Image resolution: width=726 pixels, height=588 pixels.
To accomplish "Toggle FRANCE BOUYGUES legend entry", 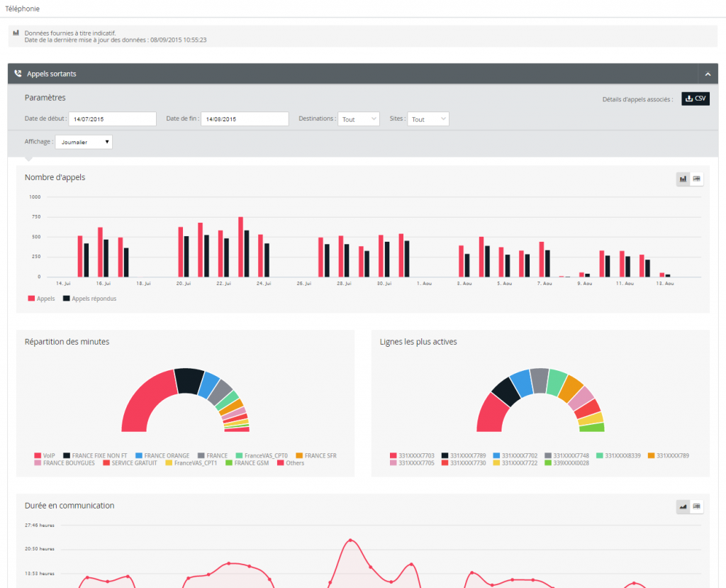I will coord(65,463).
